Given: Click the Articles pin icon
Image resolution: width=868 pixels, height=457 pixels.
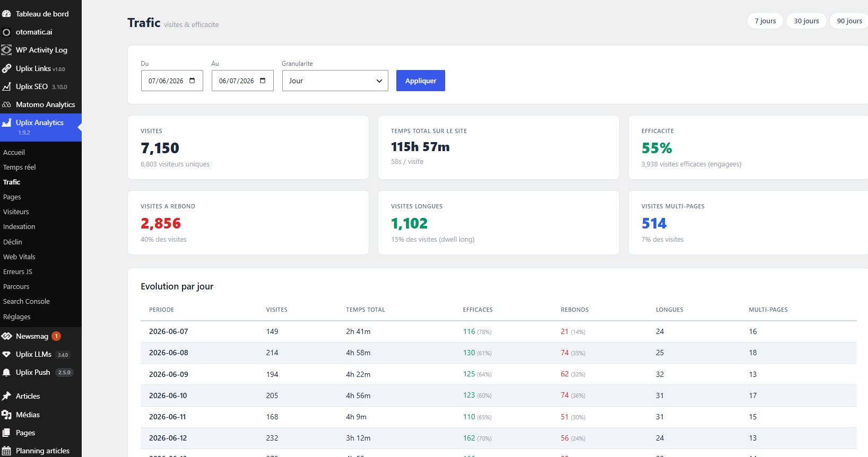Looking at the screenshot, I should click(6, 396).
